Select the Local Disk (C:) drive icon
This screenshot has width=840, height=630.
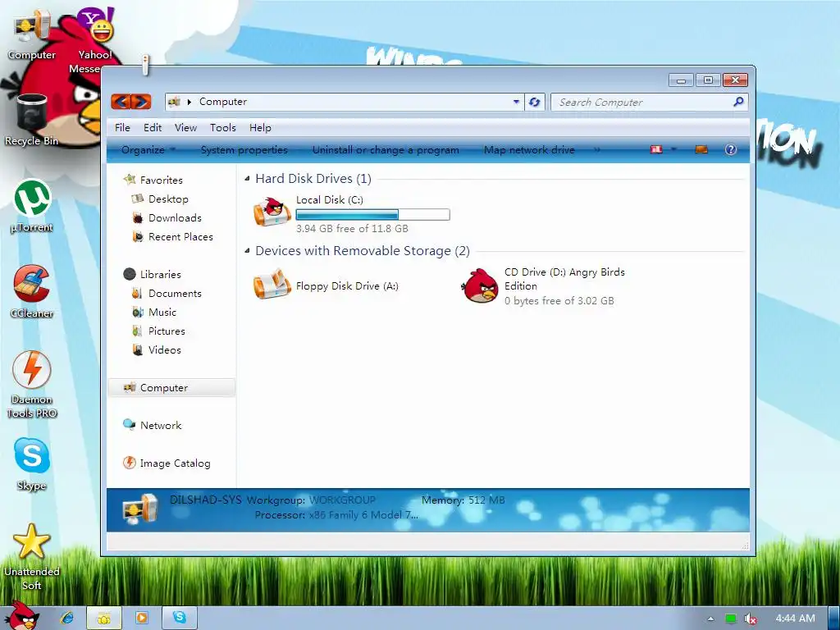272,212
